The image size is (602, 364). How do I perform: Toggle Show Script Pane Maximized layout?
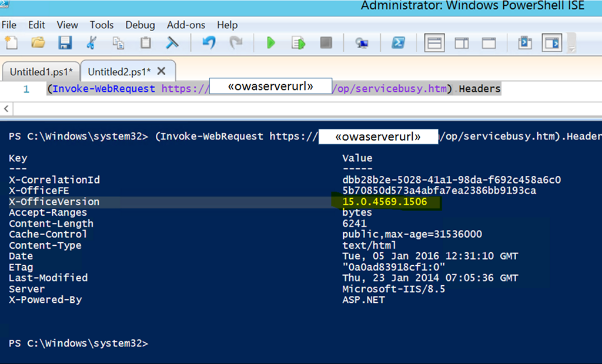click(489, 43)
